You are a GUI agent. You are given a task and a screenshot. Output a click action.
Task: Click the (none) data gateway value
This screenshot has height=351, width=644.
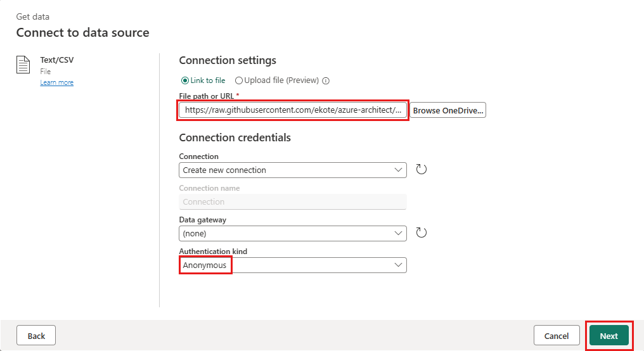click(195, 233)
